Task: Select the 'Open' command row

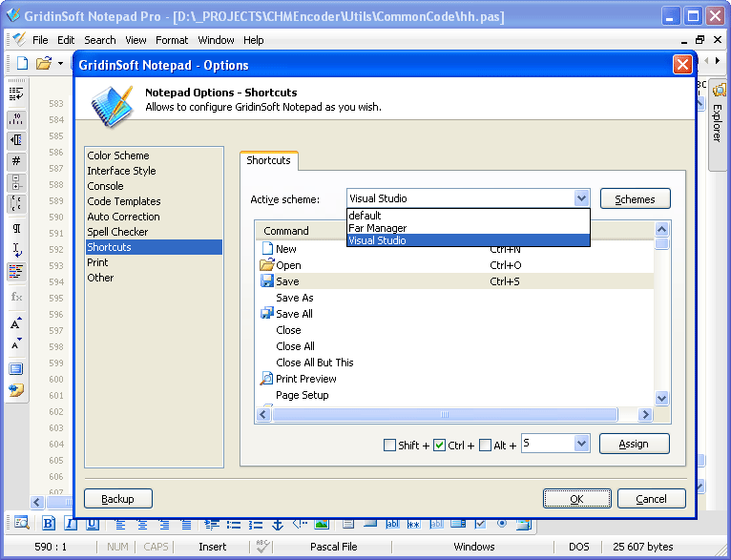Action: coord(454,265)
